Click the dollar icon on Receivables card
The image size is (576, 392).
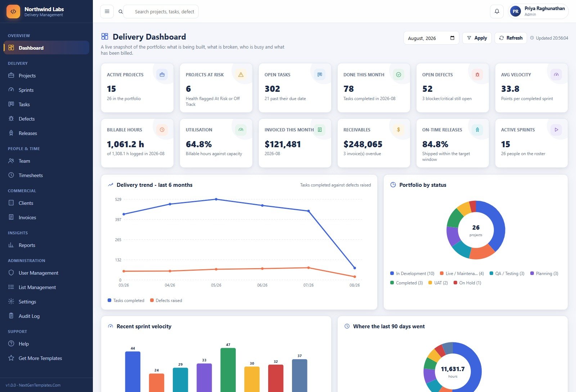(399, 130)
